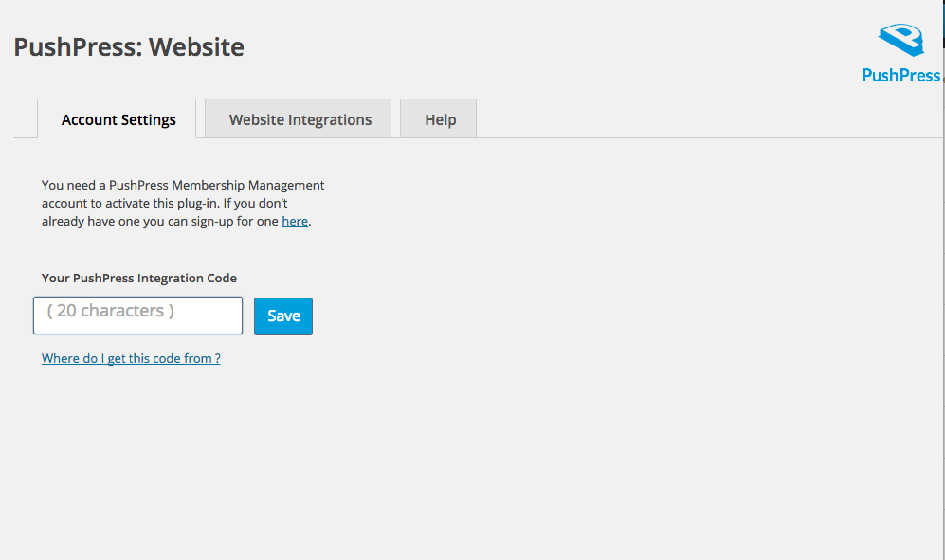Image resolution: width=945 pixels, height=560 pixels.
Task: Click the blue Save button
Action: click(x=283, y=316)
